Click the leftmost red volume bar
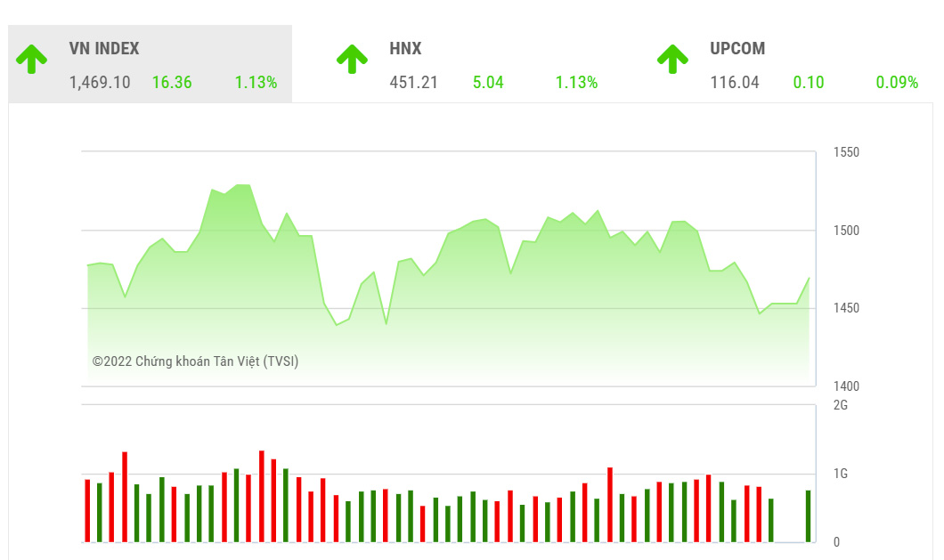This screenshot has height=560, width=944. coord(87,511)
